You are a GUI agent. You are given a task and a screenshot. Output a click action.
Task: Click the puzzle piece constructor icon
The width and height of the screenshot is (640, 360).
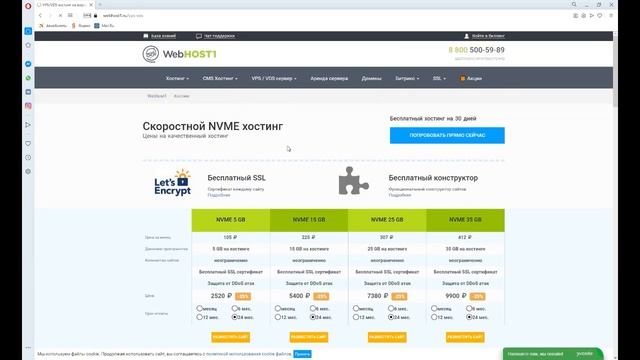(x=353, y=180)
